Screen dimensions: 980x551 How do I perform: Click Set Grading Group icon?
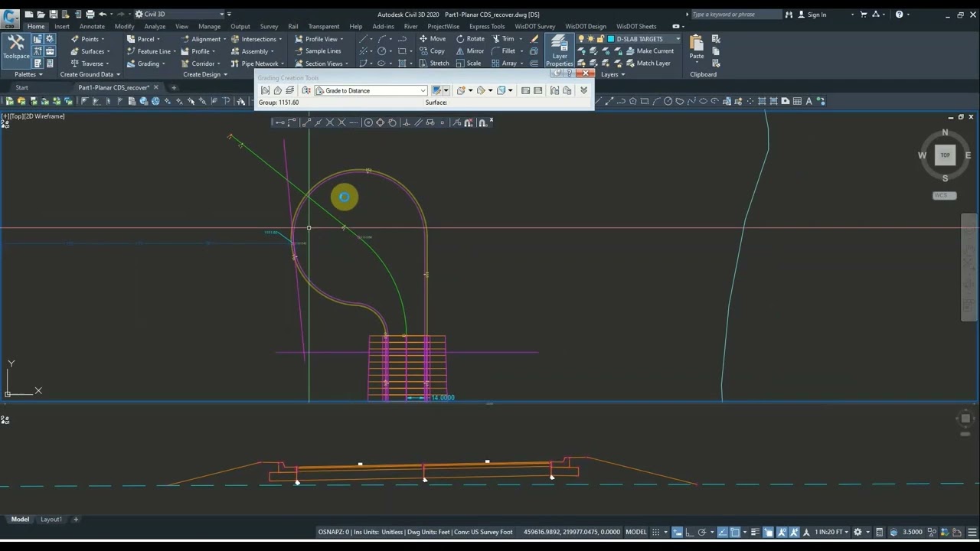pyautogui.click(x=266, y=90)
